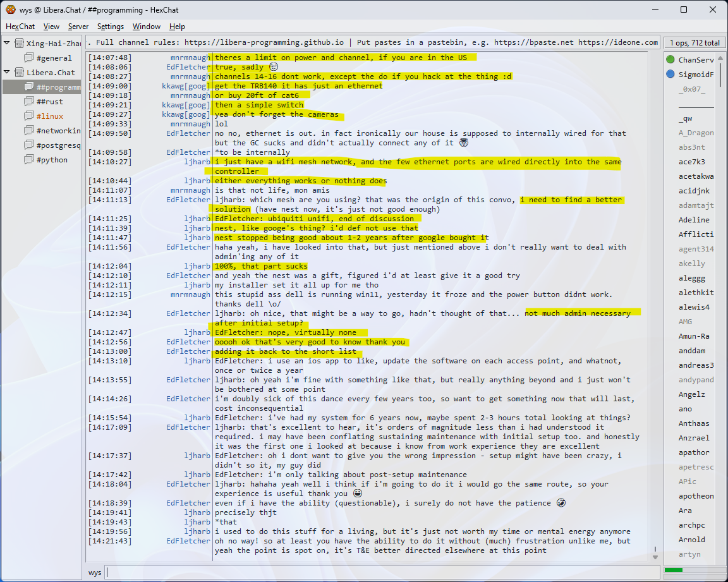Click the Libera.Chat server icon
The height and width of the screenshot is (582, 728).
tap(19, 73)
